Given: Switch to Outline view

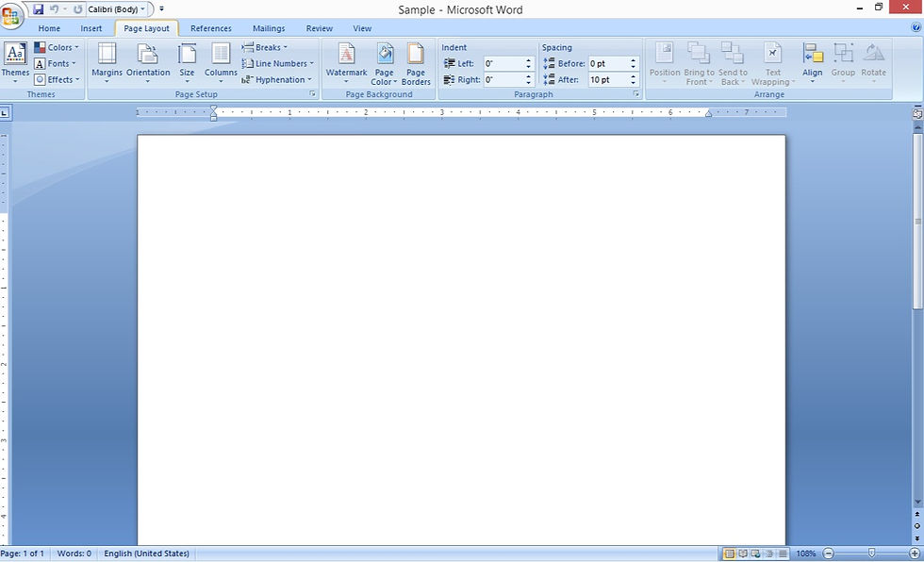Looking at the screenshot, I should [769, 554].
